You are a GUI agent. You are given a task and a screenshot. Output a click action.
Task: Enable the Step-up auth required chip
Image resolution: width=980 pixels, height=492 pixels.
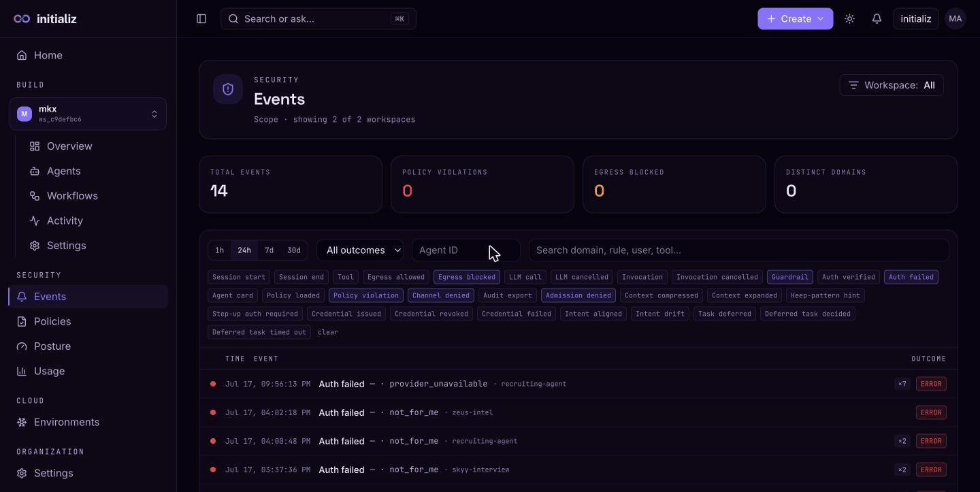(255, 314)
